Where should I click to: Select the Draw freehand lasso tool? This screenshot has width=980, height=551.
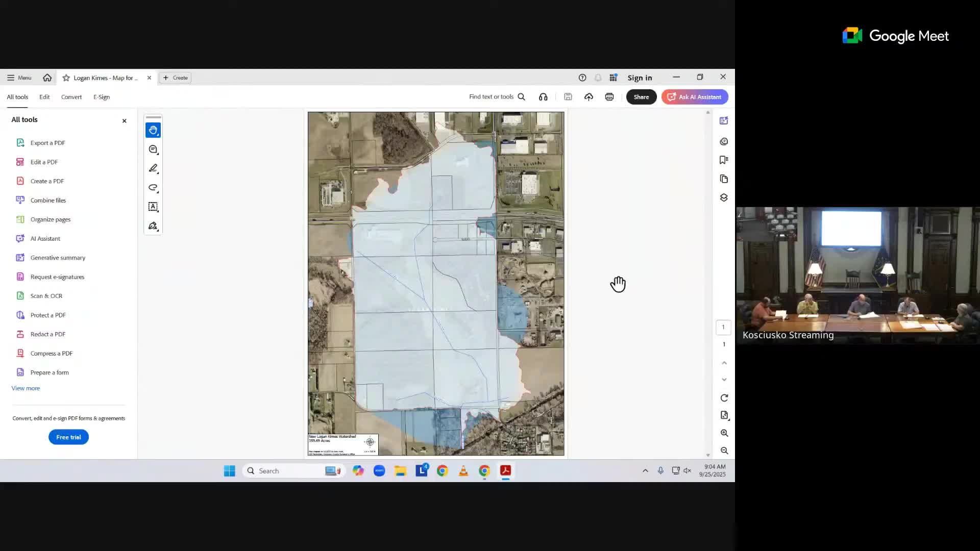point(153,188)
